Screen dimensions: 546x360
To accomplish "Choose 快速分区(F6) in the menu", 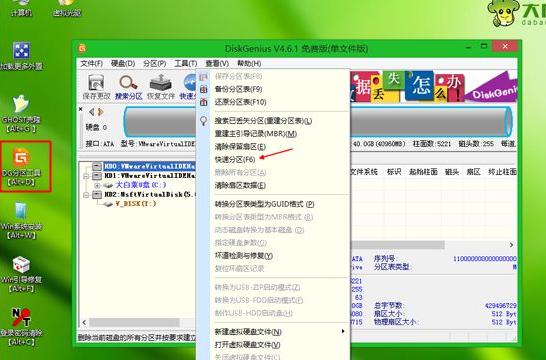I will pos(235,159).
